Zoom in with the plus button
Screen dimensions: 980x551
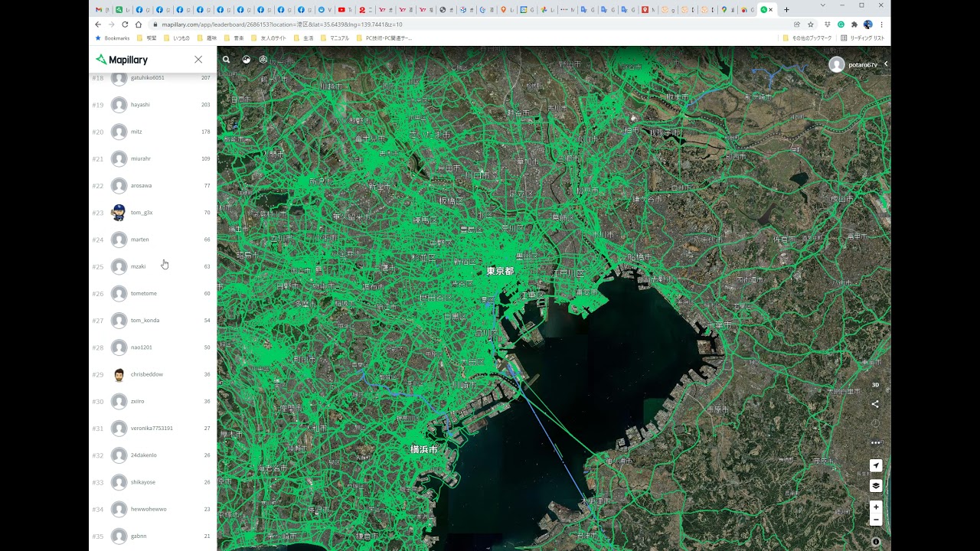[876, 507]
